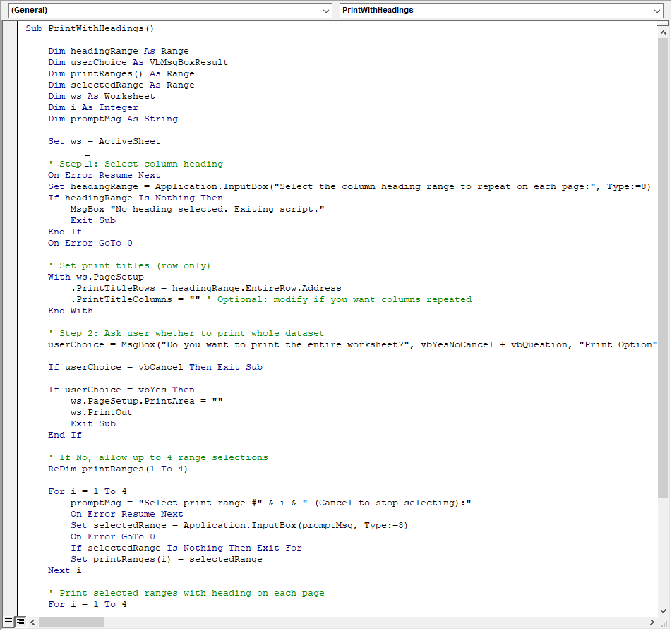Click horizontal scrollbar right arrow

point(652,622)
